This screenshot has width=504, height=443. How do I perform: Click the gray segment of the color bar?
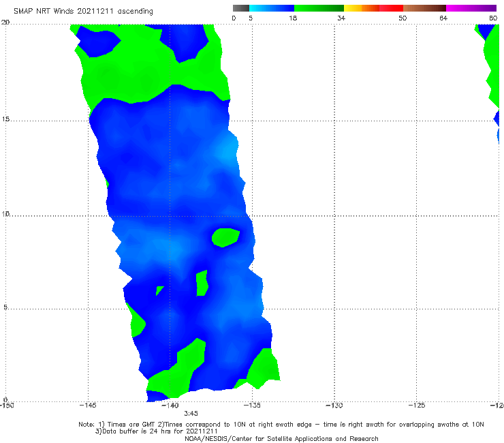tap(240, 8)
